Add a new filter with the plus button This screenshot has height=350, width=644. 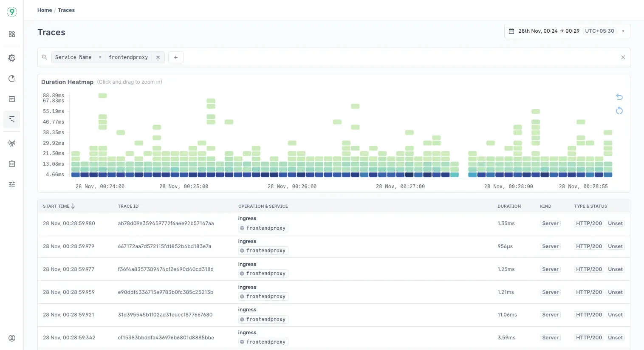pos(175,57)
